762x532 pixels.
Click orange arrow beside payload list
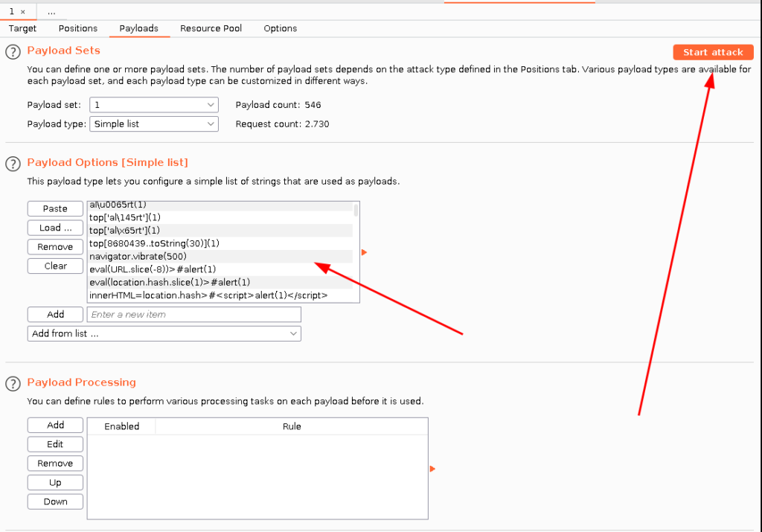[x=364, y=252]
